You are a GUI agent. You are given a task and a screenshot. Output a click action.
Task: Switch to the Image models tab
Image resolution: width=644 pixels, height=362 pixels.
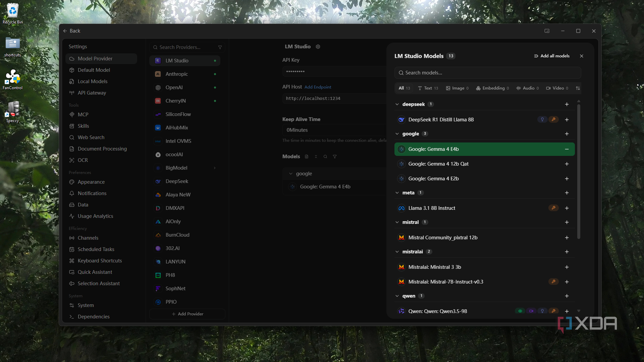tap(457, 88)
